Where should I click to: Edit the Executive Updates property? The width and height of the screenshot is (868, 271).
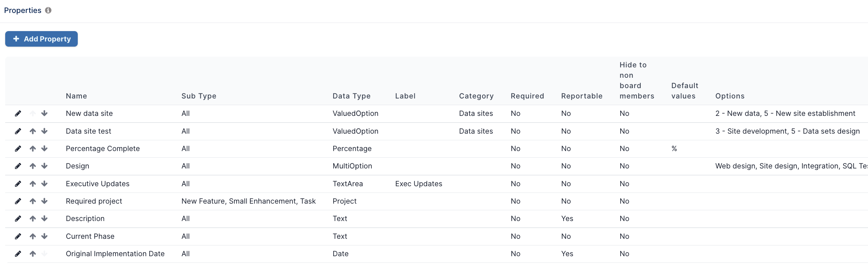[18, 184]
